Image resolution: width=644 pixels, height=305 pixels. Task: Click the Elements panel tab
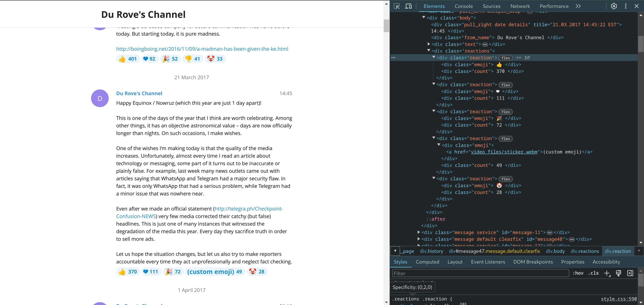434,6
